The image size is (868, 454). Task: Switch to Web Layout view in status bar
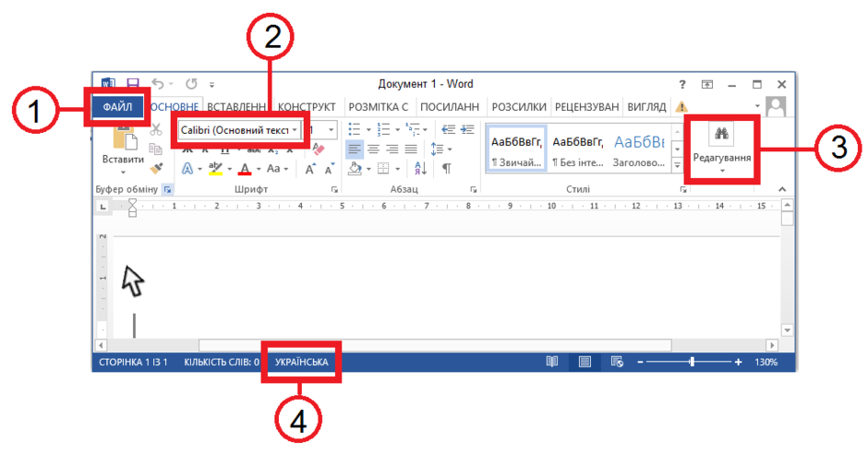coord(617,362)
